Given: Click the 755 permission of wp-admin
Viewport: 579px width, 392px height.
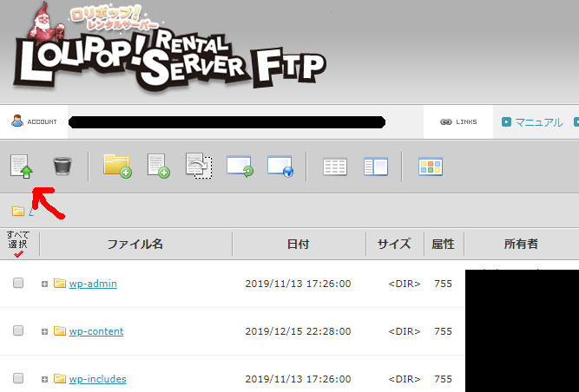Looking at the screenshot, I should (443, 284).
